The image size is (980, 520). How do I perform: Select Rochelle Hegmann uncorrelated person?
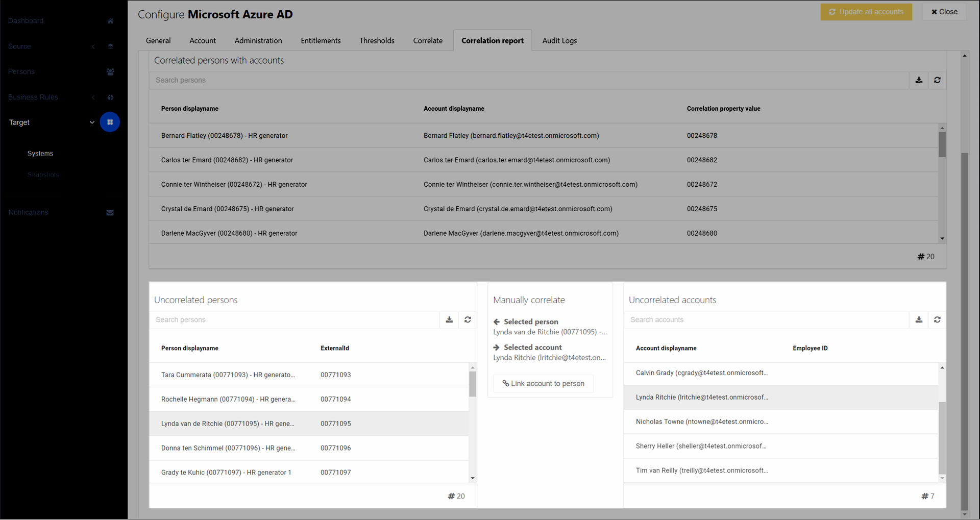click(x=309, y=400)
